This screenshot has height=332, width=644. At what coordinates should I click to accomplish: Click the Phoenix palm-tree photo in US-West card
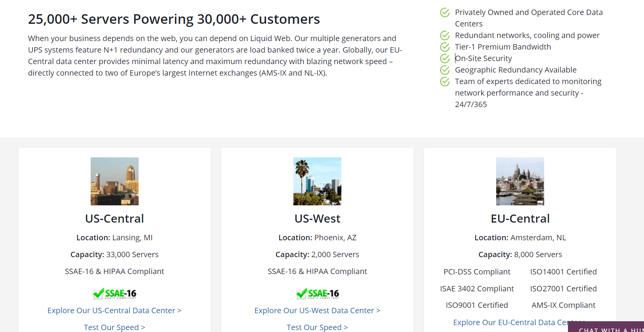(x=317, y=181)
